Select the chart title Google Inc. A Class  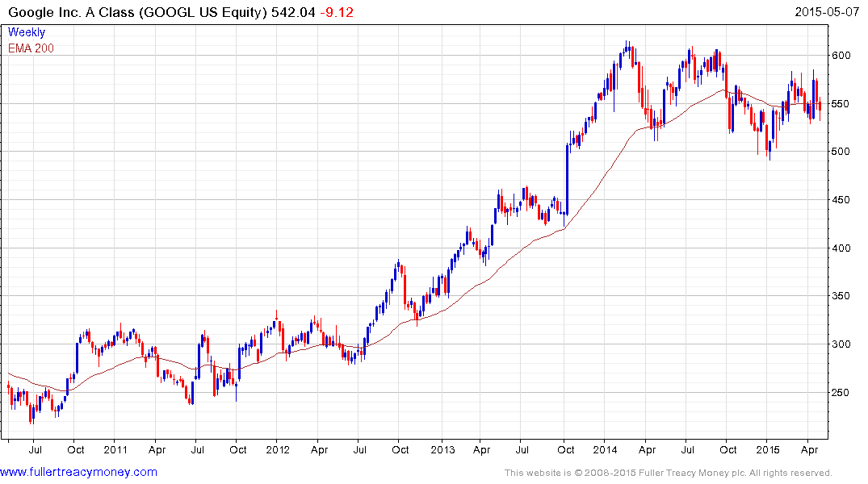point(71,12)
